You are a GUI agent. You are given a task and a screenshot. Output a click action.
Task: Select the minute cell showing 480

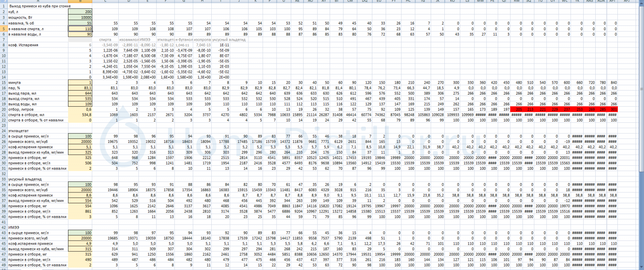516,82
